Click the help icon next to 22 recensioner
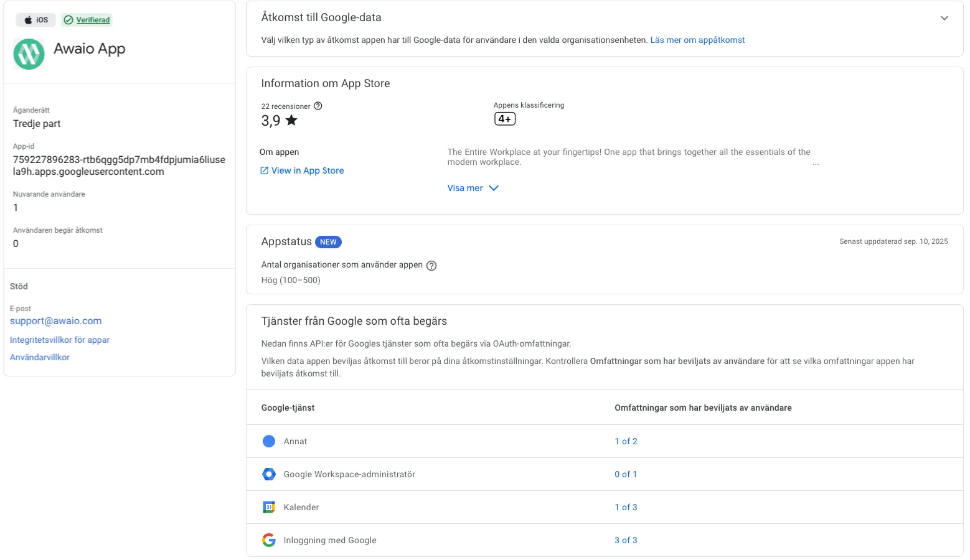This screenshot has width=970, height=560. [x=318, y=106]
